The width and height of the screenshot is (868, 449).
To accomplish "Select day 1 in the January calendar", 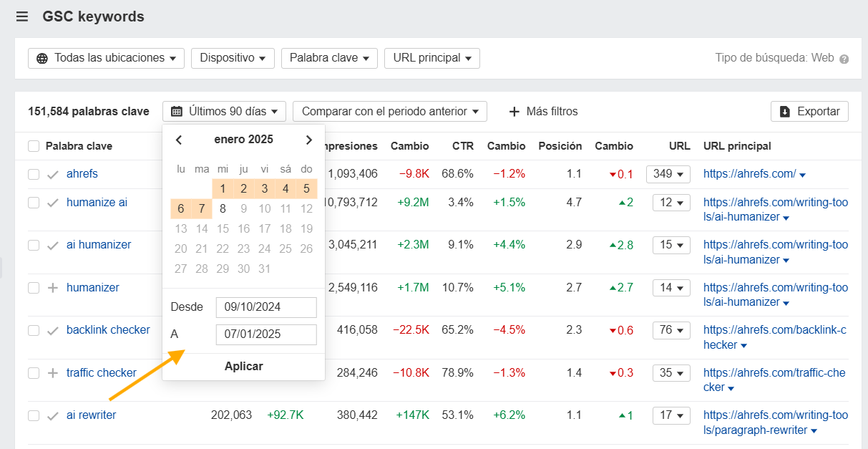I will click(223, 189).
